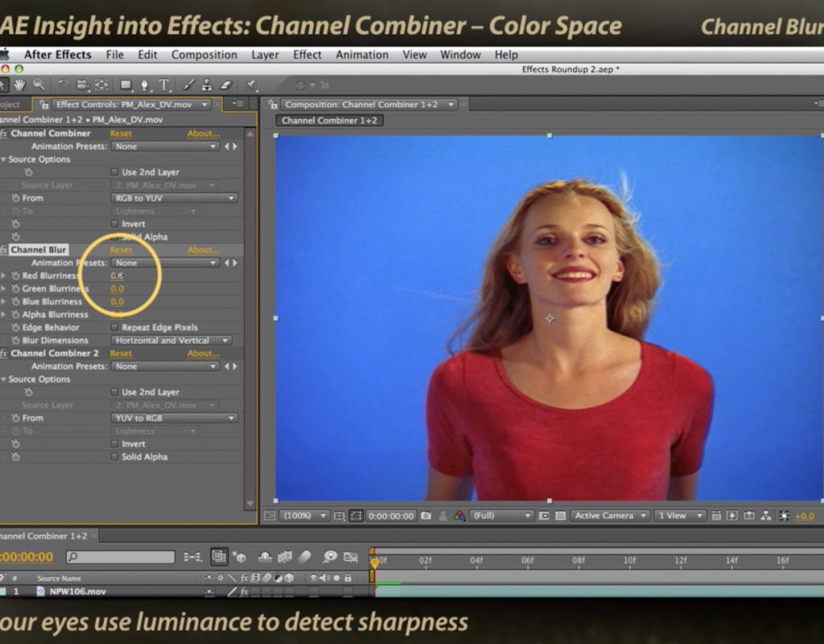Image resolution: width=824 pixels, height=644 pixels.
Task: Open the comp flowchart icon
Action: pyautogui.click(x=766, y=516)
